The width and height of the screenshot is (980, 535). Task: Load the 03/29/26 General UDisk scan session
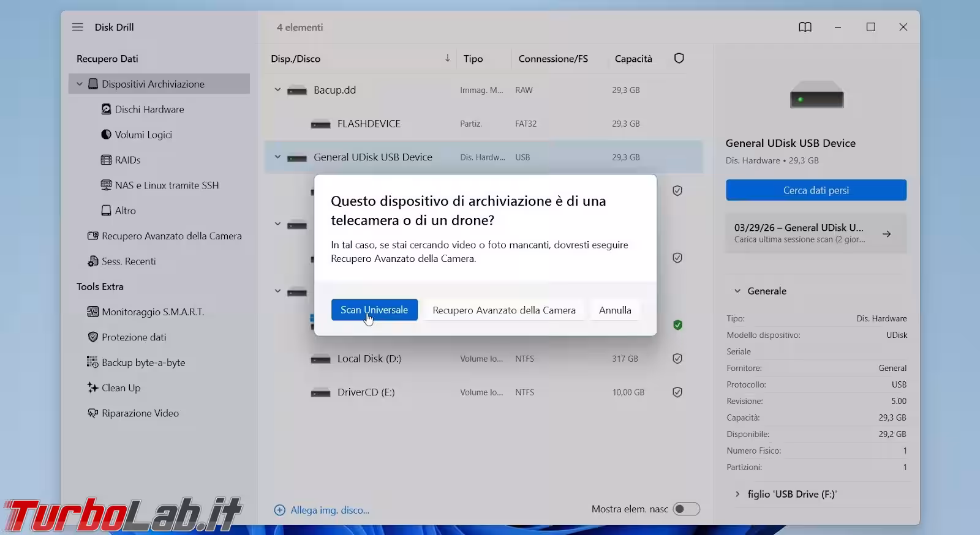[x=816, y=233]
